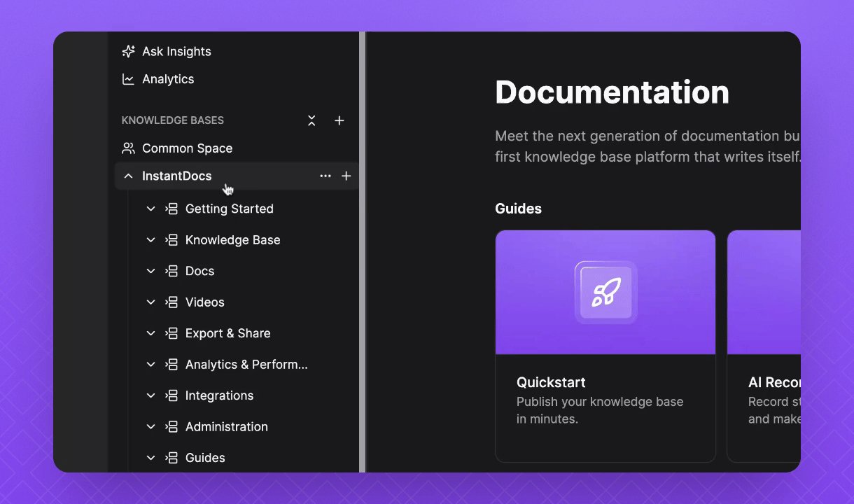The height and width of the screenshot is (504, 854).
Task: Expand the Integrations section chevron
Action: pyautogui.click(x=150, y=395)
